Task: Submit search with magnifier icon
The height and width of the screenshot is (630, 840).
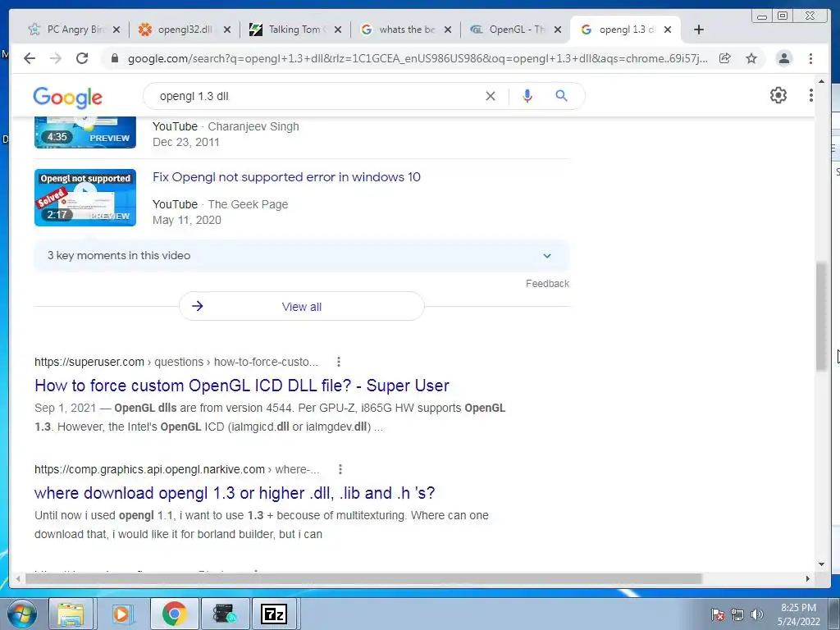Action: [x=561, y=96]
